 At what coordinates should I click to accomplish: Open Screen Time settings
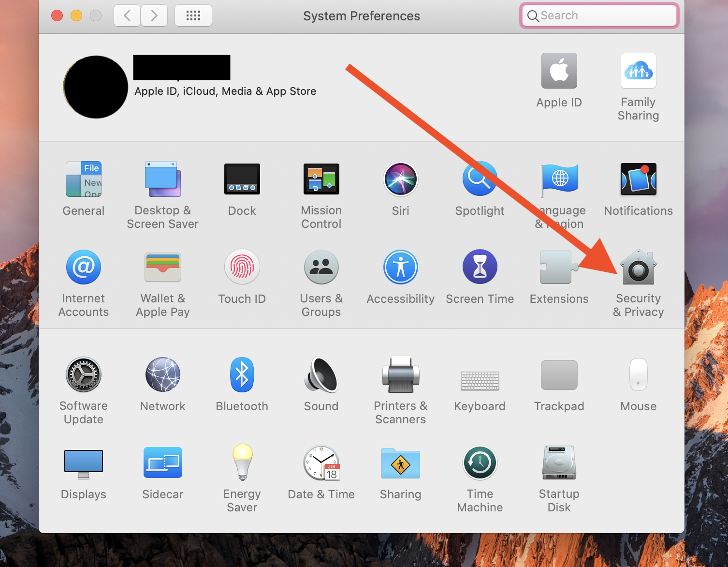pos(480,267)
